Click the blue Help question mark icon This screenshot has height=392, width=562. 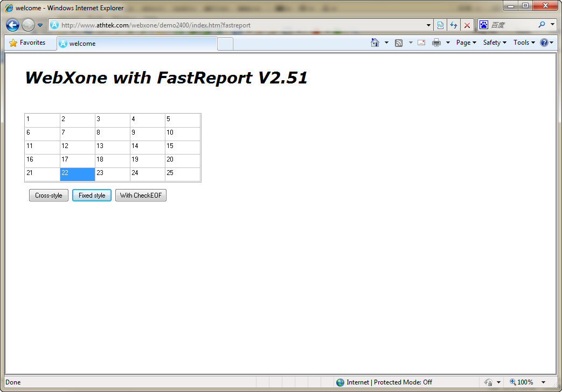(544, 43)
